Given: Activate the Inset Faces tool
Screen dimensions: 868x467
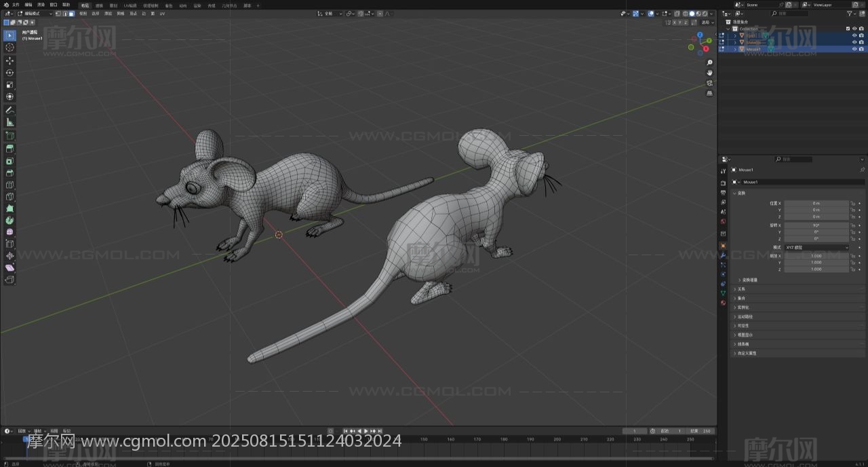Looking at the screenshot, I should pos(9,162).
